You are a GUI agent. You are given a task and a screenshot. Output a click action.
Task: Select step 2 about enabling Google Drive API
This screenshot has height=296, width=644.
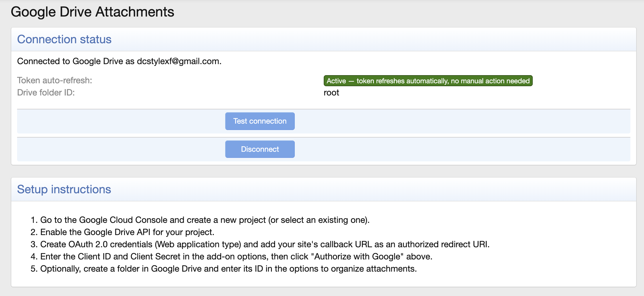point(128,232)
